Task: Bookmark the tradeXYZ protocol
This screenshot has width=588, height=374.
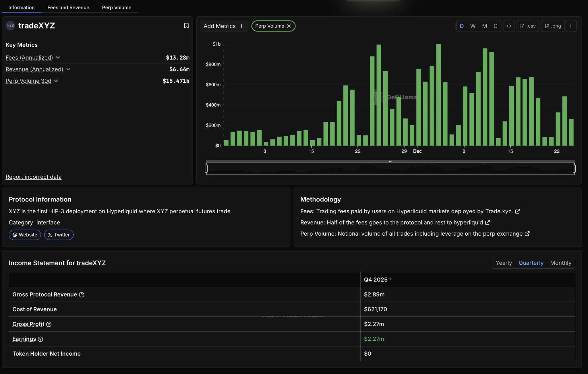Action: tap(186, 26)
